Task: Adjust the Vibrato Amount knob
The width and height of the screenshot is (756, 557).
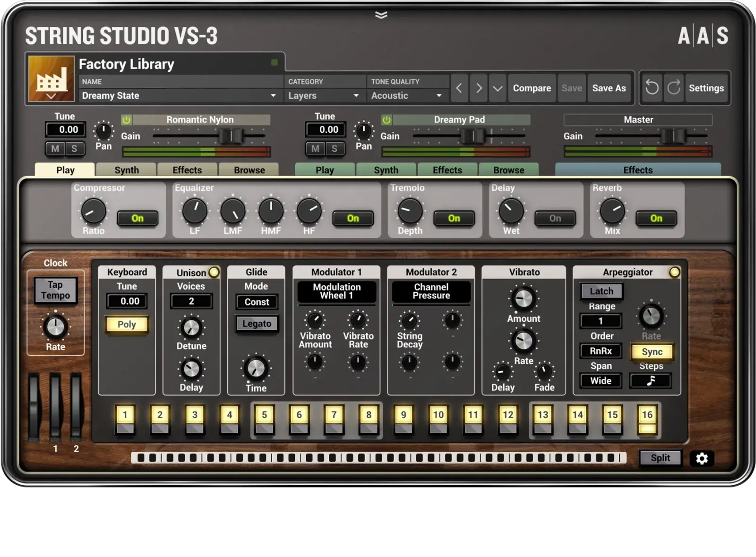Action: (524, 299)
